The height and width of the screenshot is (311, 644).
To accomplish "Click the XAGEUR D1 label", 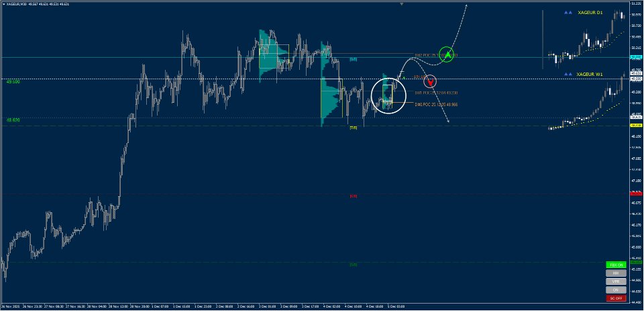I will click(590, 13).
